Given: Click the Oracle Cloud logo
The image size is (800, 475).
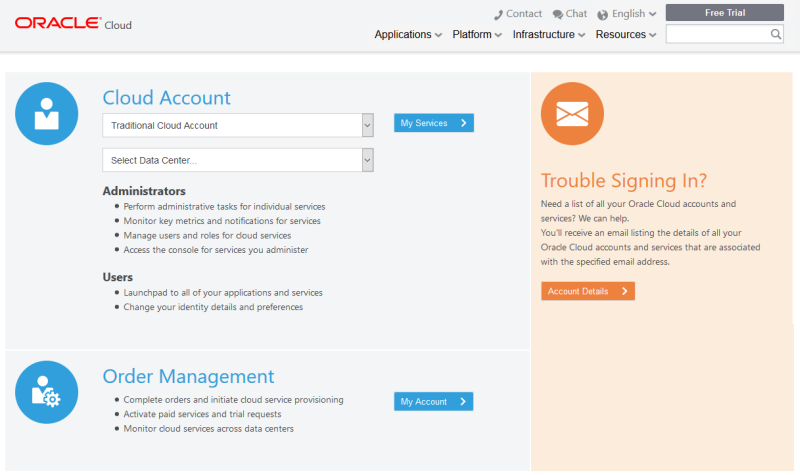Looking at the screenshot, I should 73,23.
